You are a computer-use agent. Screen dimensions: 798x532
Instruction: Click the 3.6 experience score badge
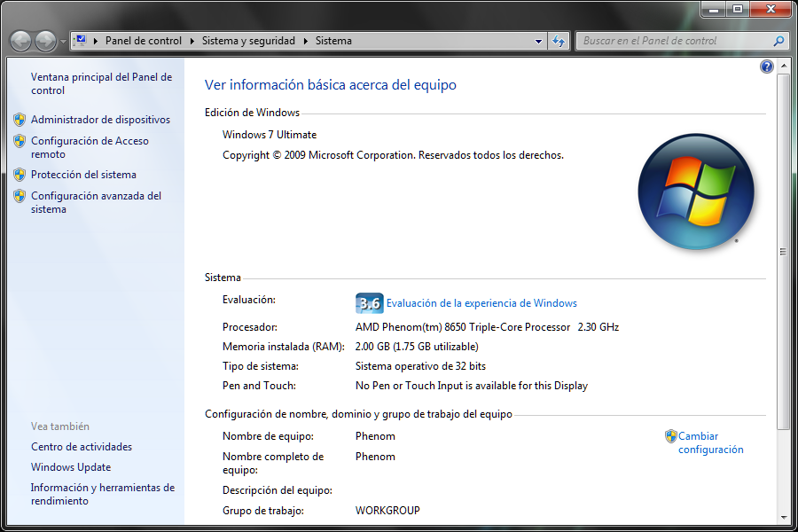(369, 303)
